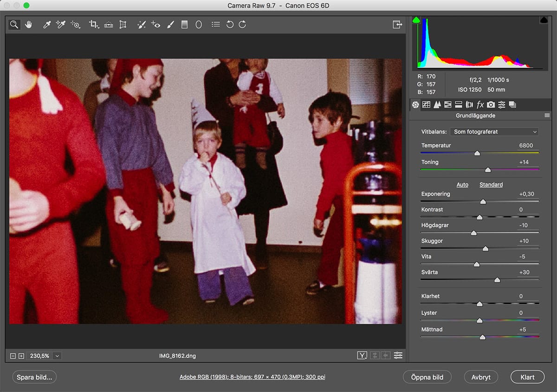
Task: Open the Vitbalans dropdown
Action: click(495, 132)
